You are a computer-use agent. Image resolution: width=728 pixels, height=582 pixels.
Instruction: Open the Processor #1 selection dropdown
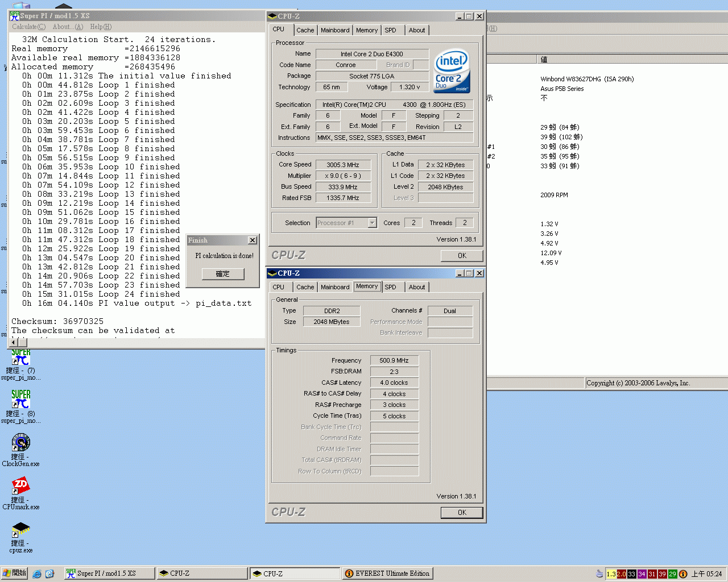372,223
